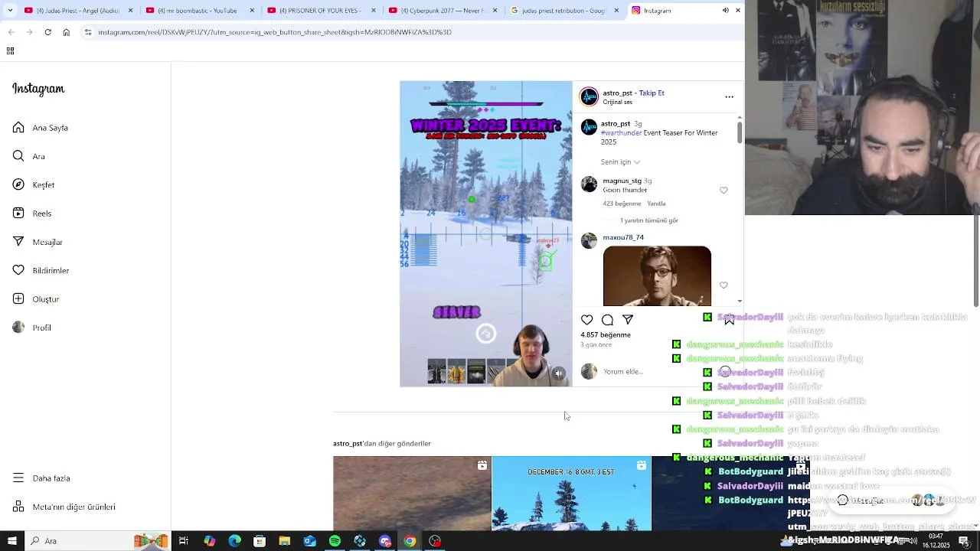Click Takip Et to follow astro_pst

click(652, 93)
